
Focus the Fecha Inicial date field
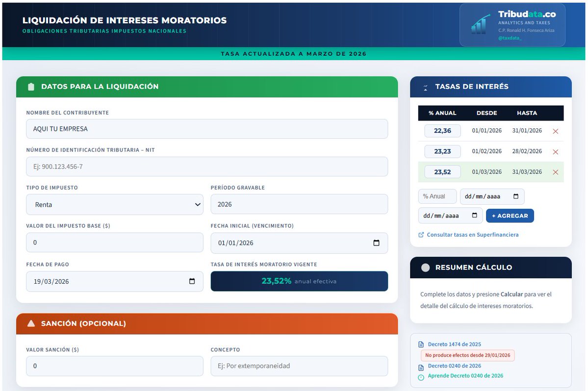[x=299, y=243]
